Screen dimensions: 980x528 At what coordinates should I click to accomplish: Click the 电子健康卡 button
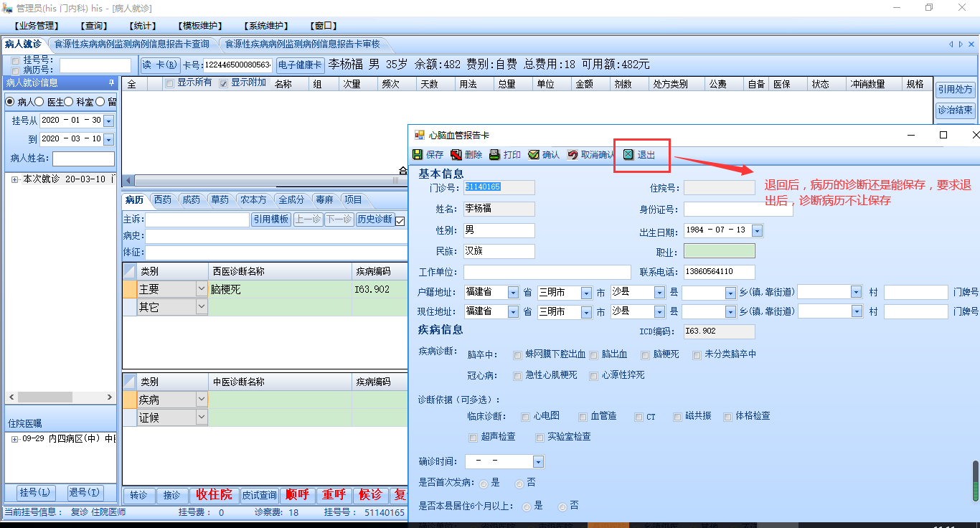(x=300, y=65)
